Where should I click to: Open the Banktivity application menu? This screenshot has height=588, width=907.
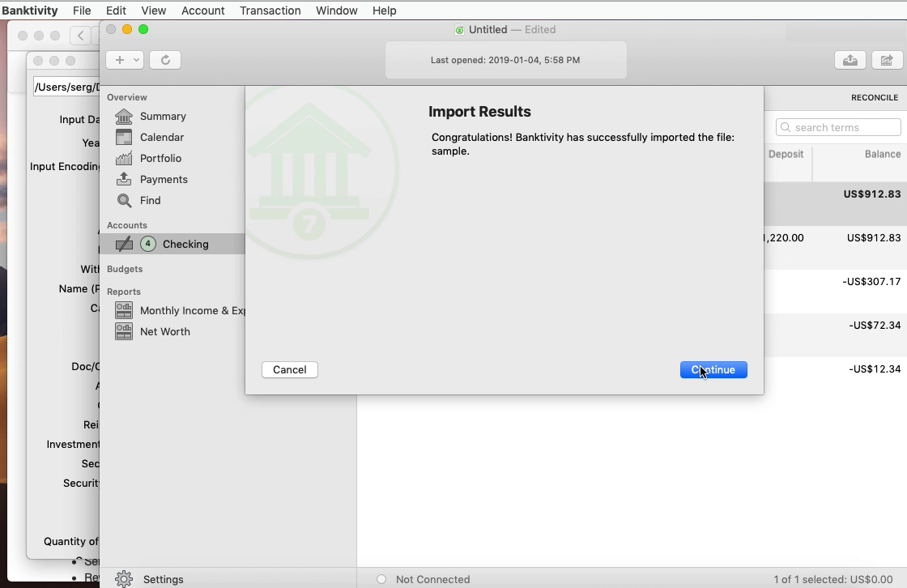click(29, 11)
